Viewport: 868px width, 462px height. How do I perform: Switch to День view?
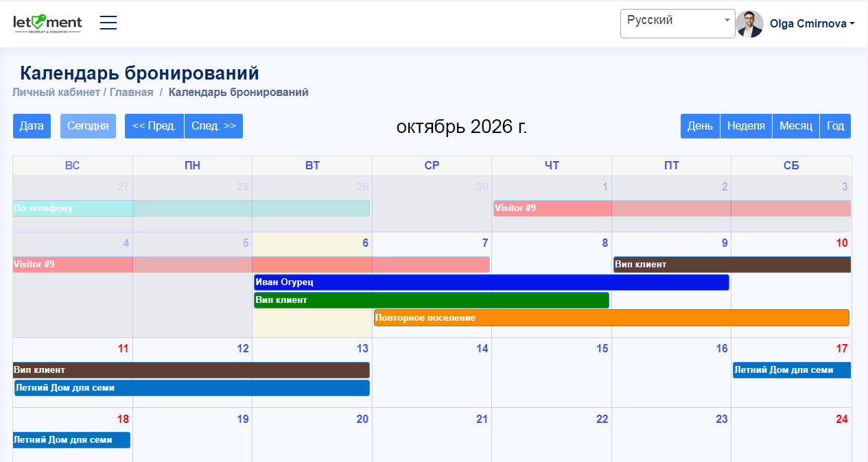(x=700, y=126)
